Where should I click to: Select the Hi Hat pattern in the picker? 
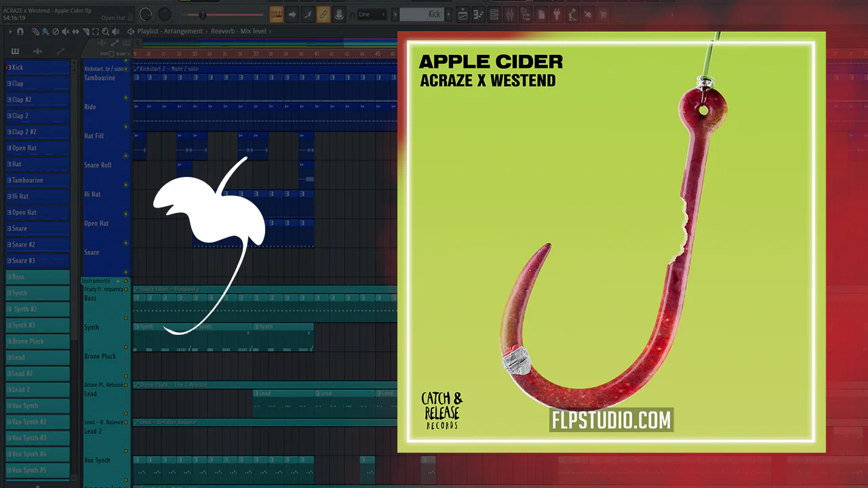38,197
